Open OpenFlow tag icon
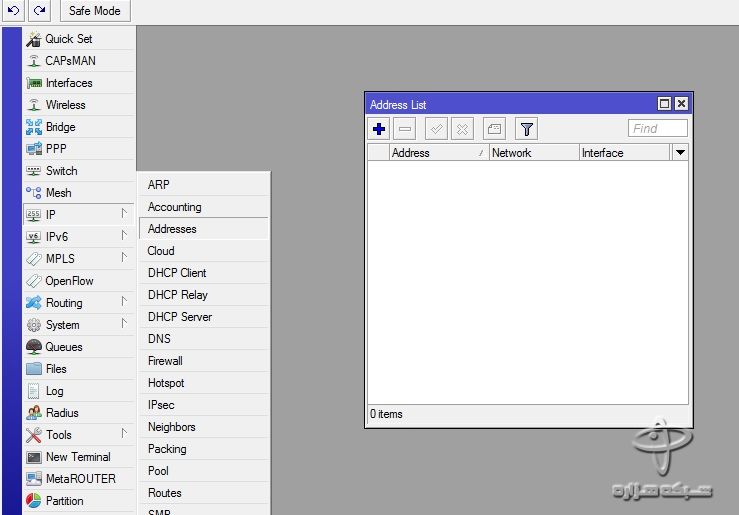Screen dimensions: 739x515 33,281
